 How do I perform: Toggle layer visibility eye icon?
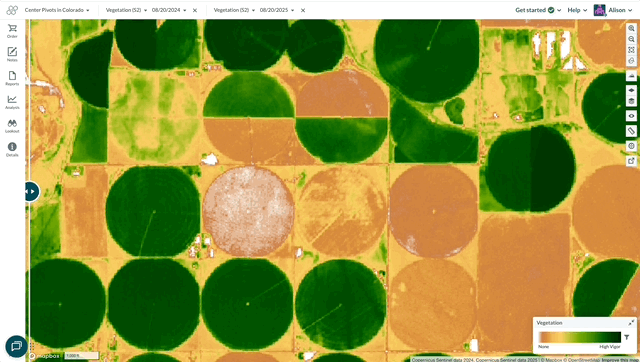click(631, 116)
